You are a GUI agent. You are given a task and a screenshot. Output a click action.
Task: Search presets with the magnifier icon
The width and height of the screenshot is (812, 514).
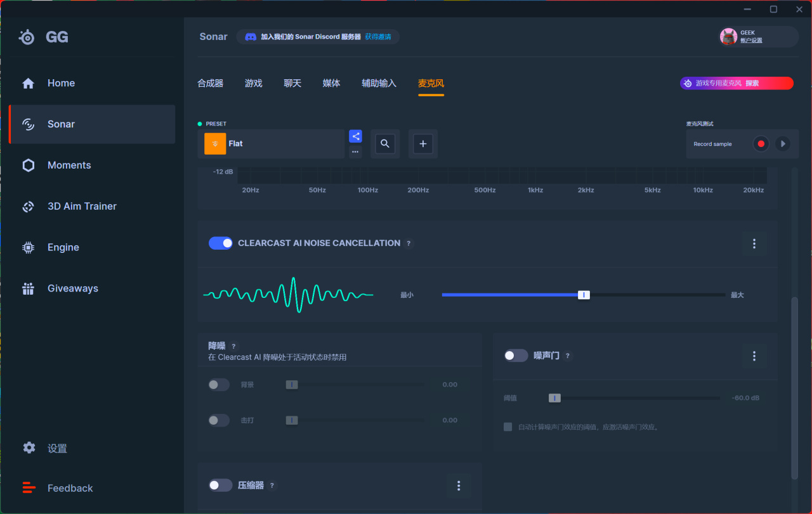point(385,144)
